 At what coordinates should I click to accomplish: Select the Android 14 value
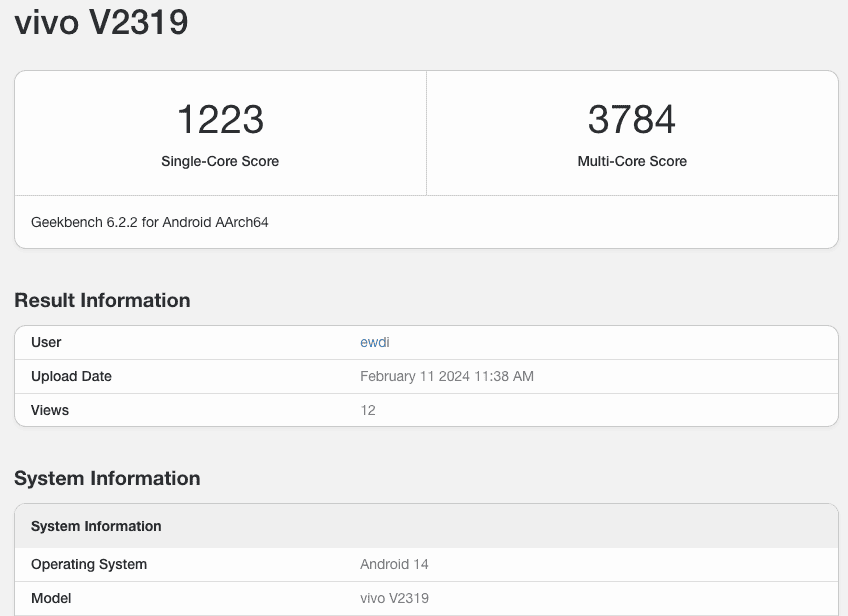pyautogui.click(x=394, y=565)
